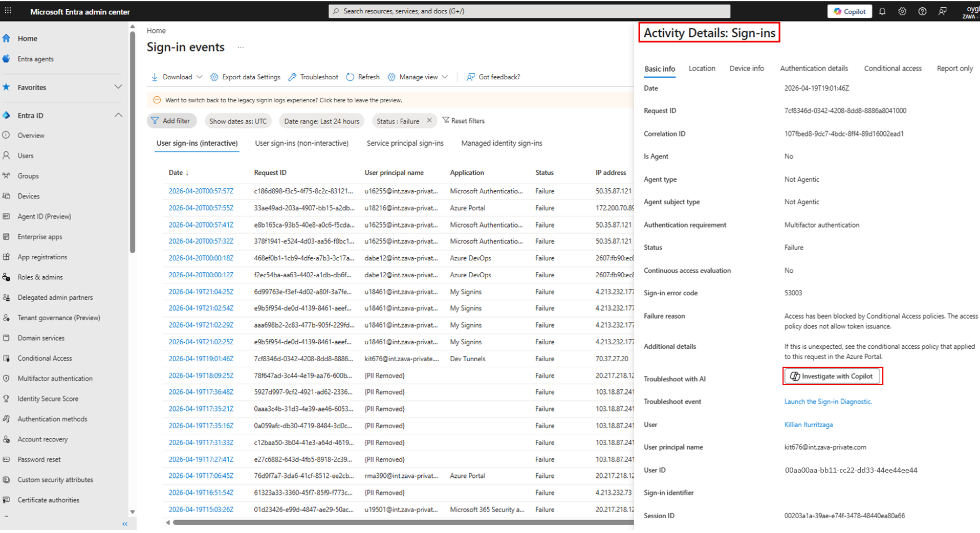Image resolution: width=980 pixels, height=533 pixels.
Task: Switch to Report only tab
Action: [954, 69]
